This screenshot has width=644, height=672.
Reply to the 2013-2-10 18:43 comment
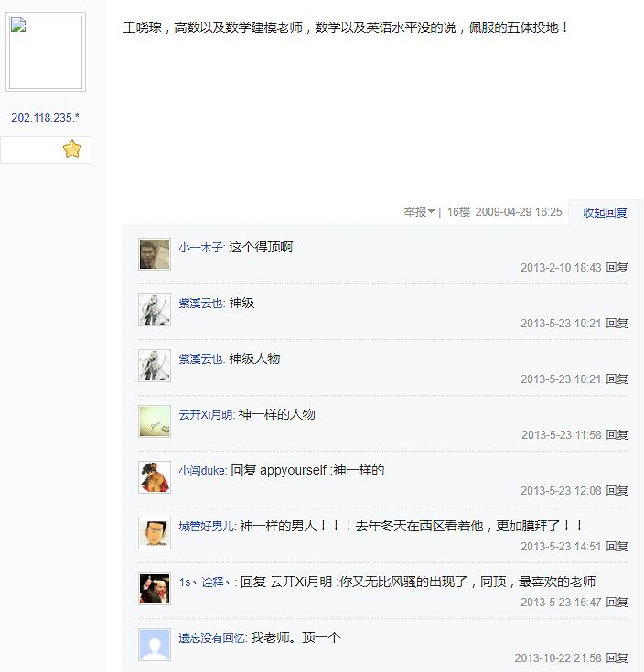[x=617, y=267]
